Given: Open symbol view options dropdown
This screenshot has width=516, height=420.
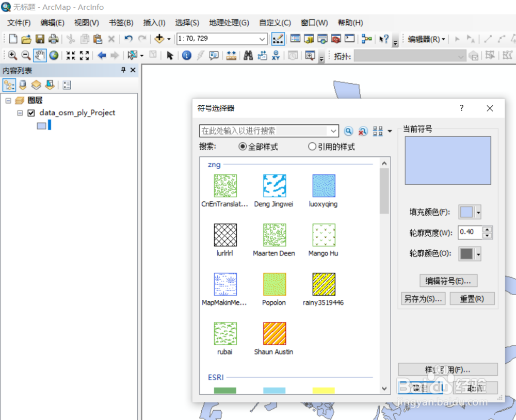Looking at the screenshot, I should pos(390,131).
